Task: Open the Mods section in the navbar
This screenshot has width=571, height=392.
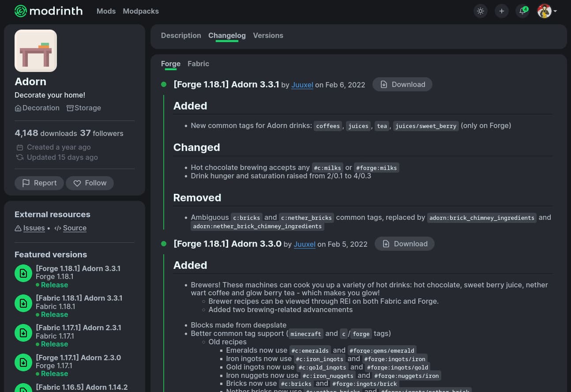Action: tap(106, 11)
